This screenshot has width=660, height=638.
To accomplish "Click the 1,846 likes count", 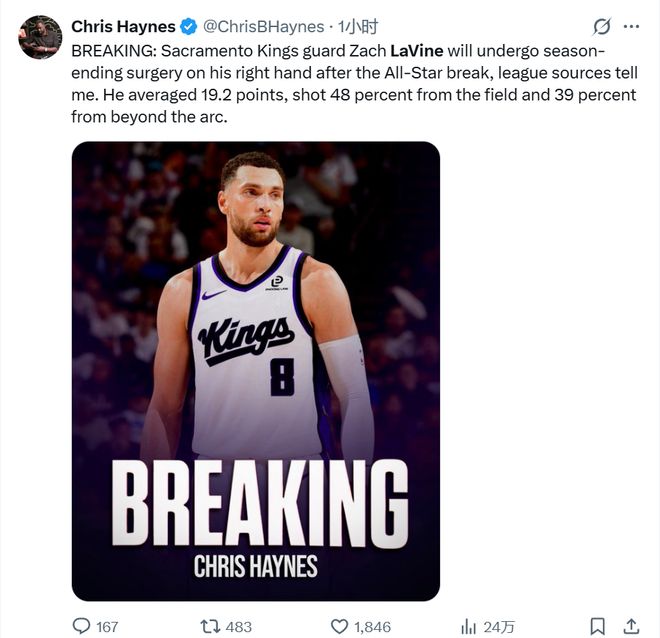I will click(374, 627).
